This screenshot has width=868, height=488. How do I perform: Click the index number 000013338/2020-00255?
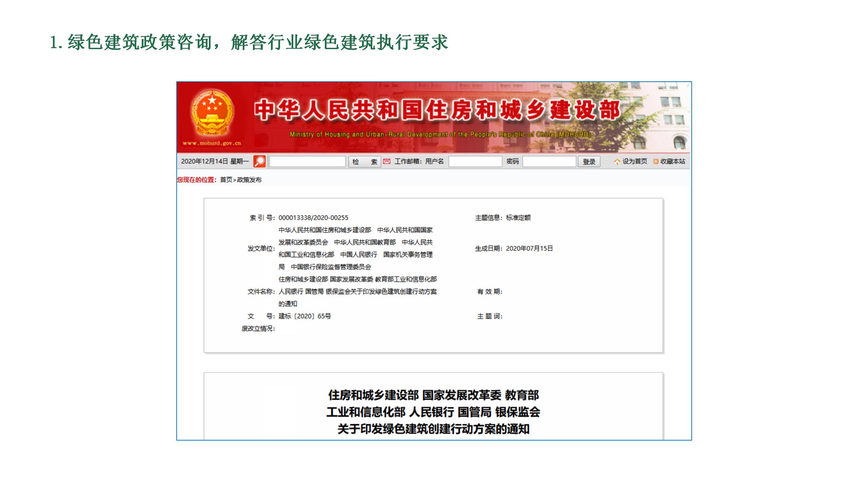point(313,218)
